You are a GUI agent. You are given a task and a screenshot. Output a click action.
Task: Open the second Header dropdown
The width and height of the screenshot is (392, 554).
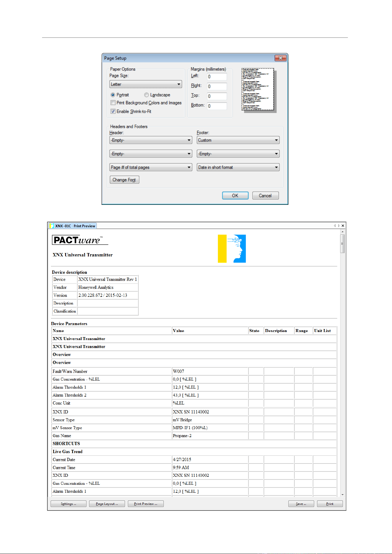[151, 154]
